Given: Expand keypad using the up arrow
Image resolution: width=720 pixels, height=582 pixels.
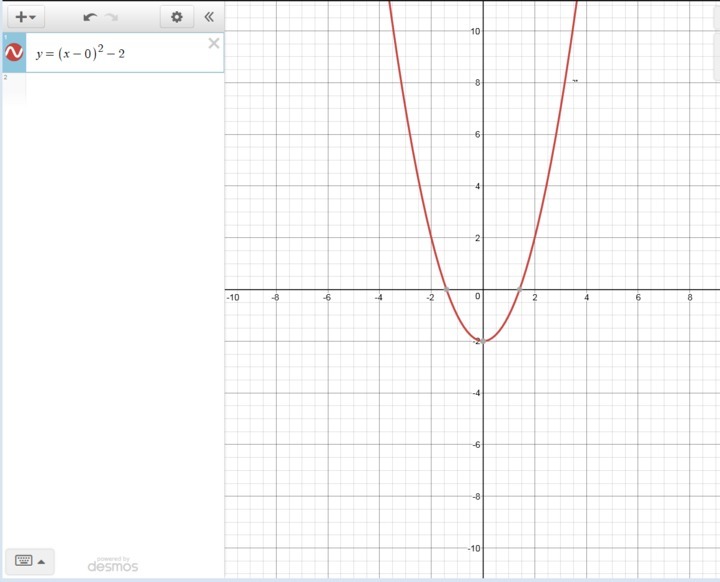Looking at the screenshot, I should pos(41,561).
